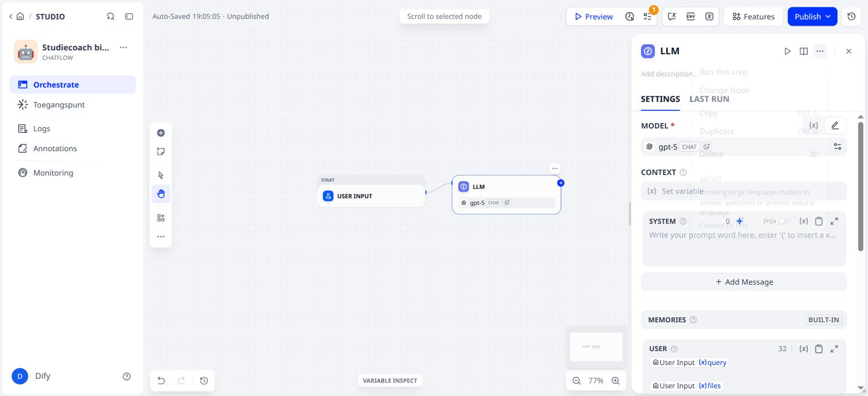The width and height of the screenshot is (868, 396).
Task: Open System prompt generator sparkle icon
Action: click(740, 221)
